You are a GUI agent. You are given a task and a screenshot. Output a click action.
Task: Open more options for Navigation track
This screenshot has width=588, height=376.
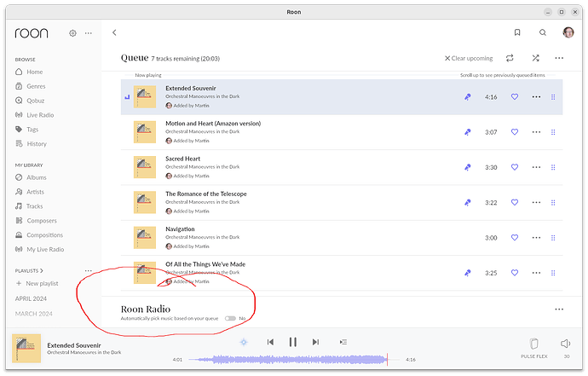536,238
